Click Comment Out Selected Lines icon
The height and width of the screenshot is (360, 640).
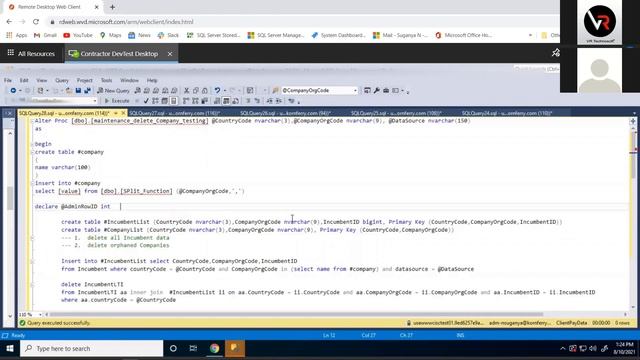coord(248,101)
